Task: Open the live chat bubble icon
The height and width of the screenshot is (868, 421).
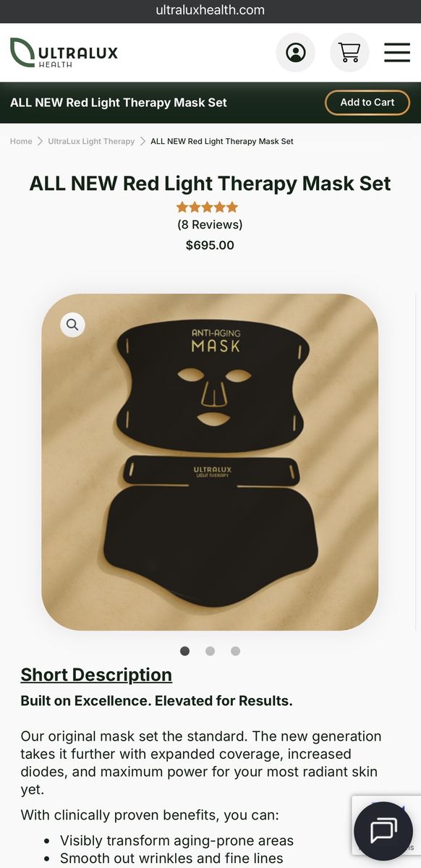Action: [383, 830]
